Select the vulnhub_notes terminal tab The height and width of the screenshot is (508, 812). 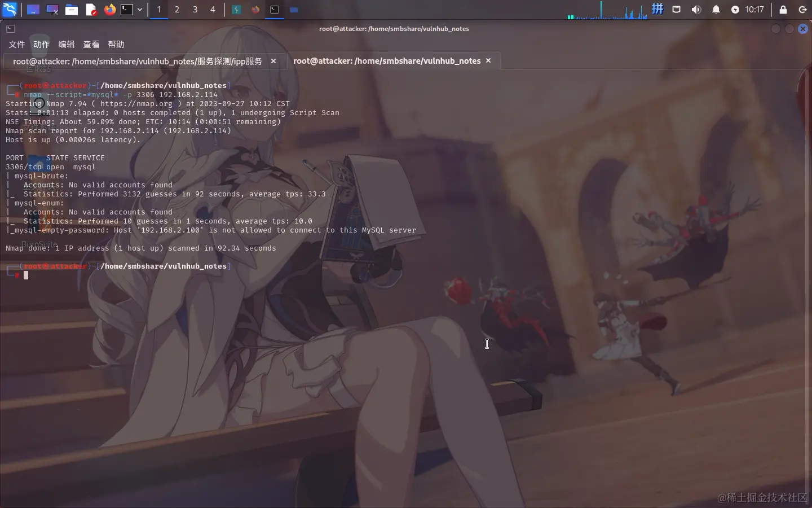(x=387, y=61)
